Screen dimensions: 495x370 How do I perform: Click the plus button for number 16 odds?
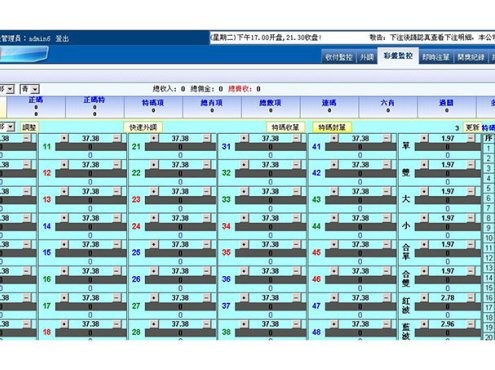pos(64,271)
